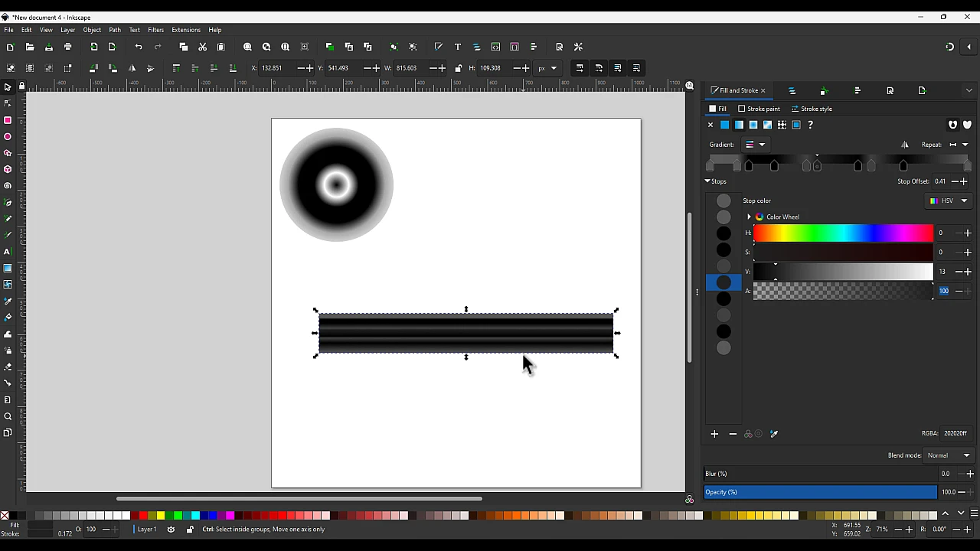Switch to the Stroke style tab
The image size is (980, 551).
[x=812, y=109]
